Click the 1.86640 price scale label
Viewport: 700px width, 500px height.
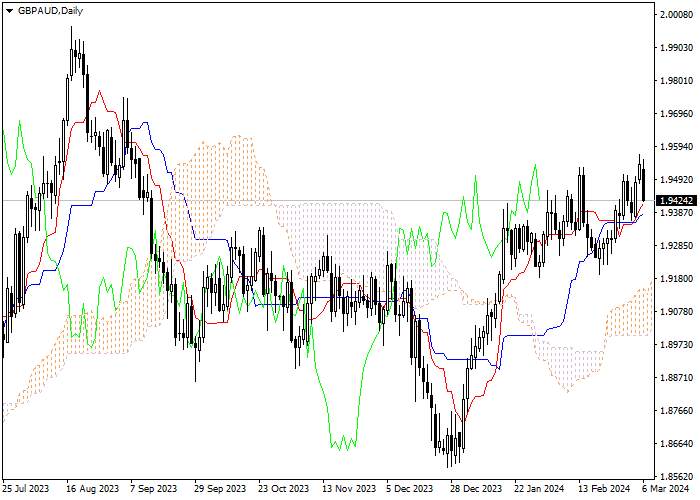coord(677,444)
